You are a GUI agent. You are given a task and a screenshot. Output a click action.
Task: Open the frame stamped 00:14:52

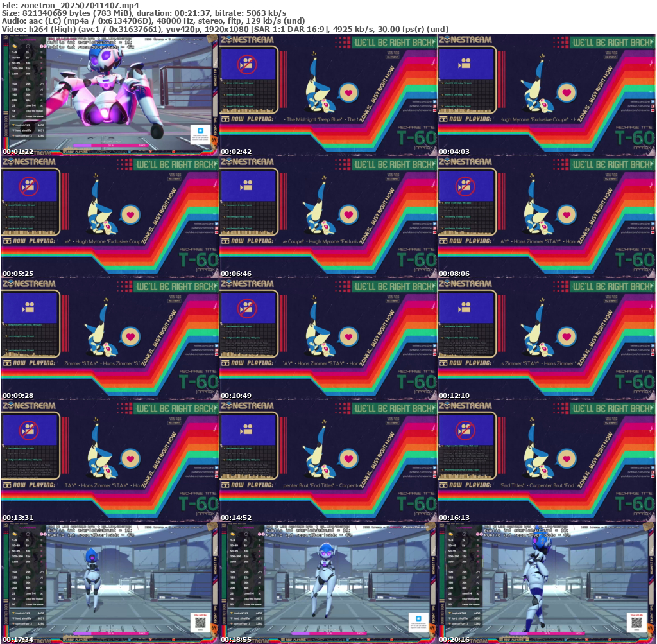coord(328,461)
